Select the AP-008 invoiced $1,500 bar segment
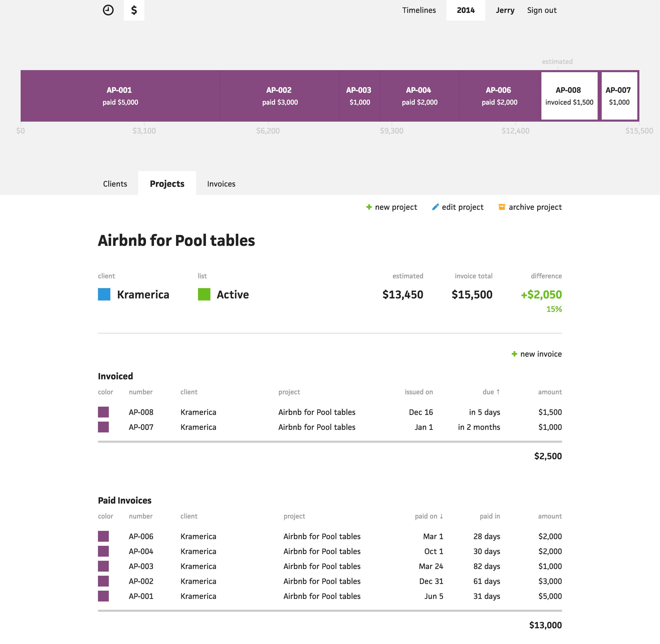 tap(569, 96)
